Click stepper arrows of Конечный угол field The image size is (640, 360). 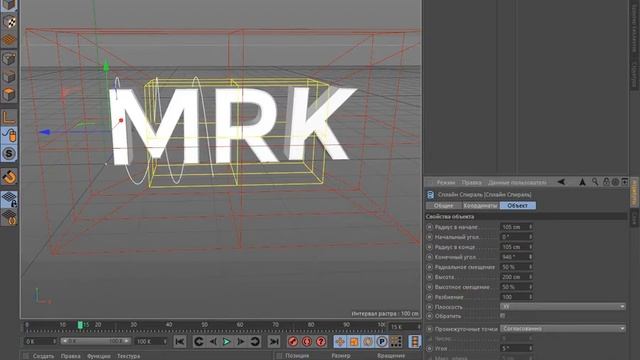tap(530, 257)
